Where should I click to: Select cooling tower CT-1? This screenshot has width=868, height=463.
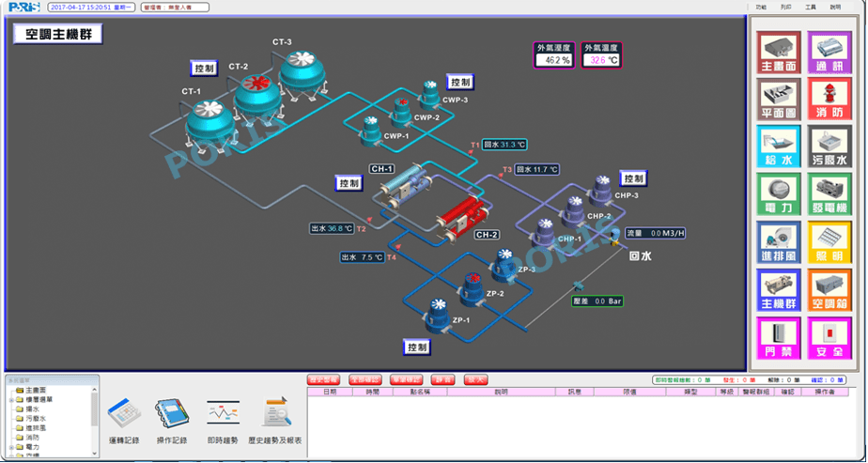209,125
